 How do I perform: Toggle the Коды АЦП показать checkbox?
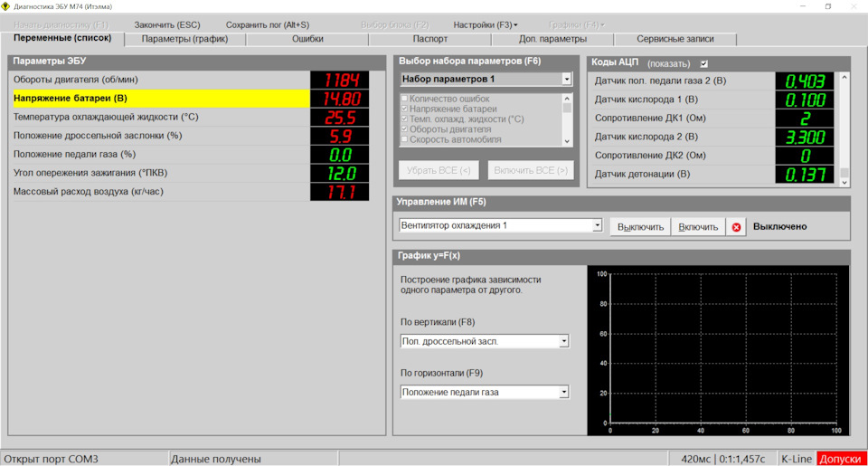tap(704, 63)
